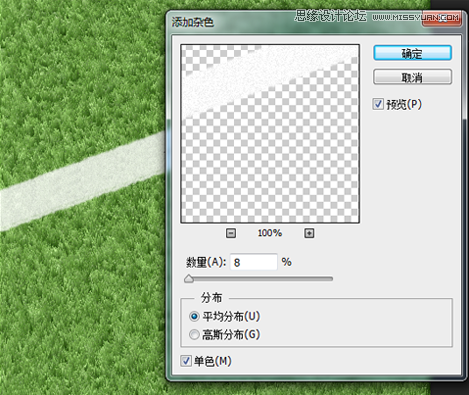The image size is (469, 395).
Task: Zoom out the preview with minus icon
Action: pyautogui.click(x=231, y=233)
